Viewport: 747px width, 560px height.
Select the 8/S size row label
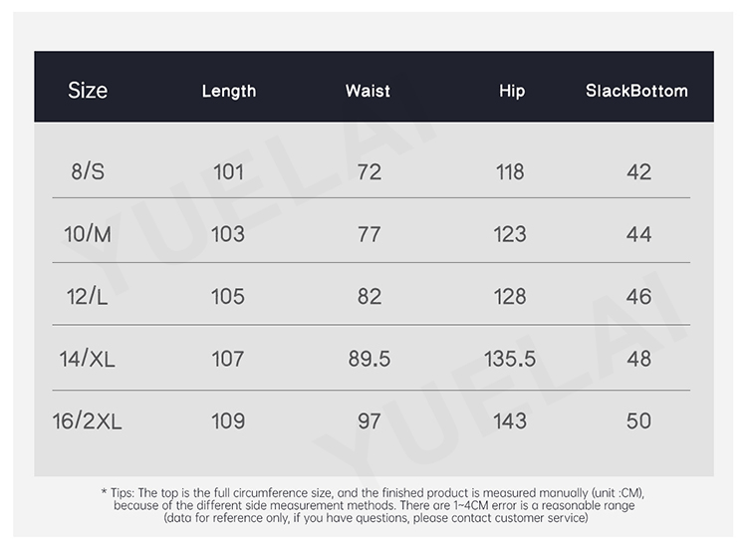click(88, 171)
